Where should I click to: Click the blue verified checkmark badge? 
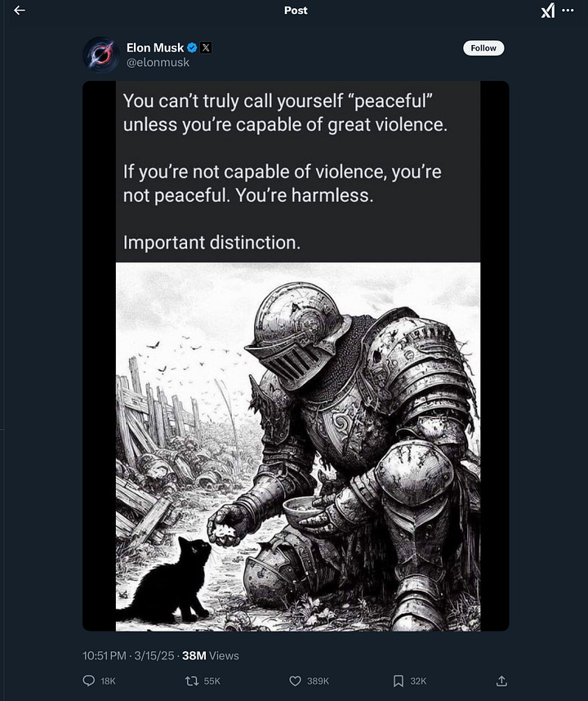click(x=192, y=47)
